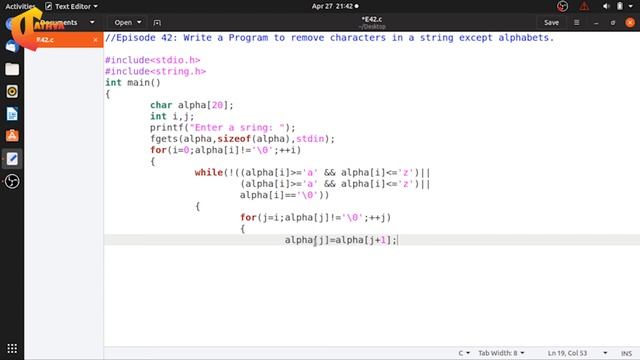The width and height of the screenshot is (640, 360).
Task: Expand the system menu arrow in top bar
Action: [631, 6]
